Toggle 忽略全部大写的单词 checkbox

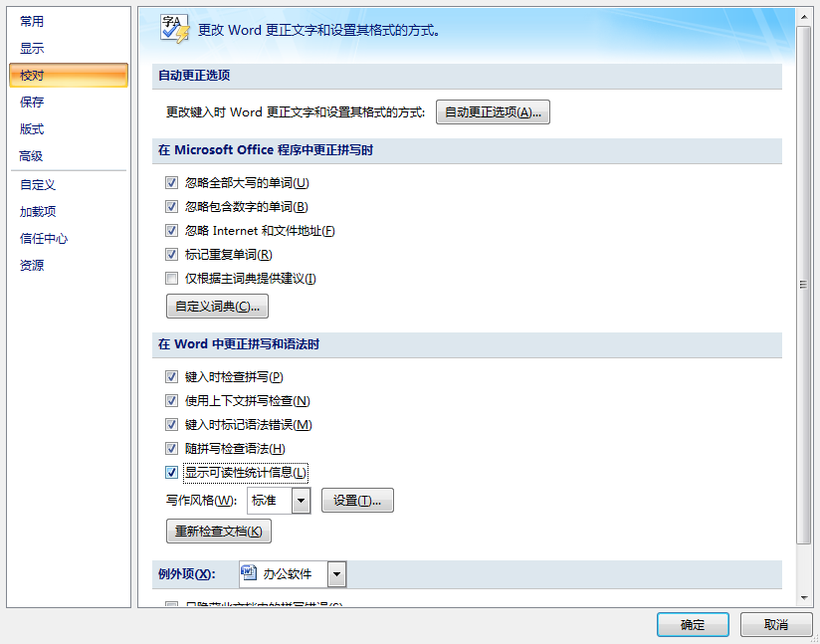click(171, 182)
